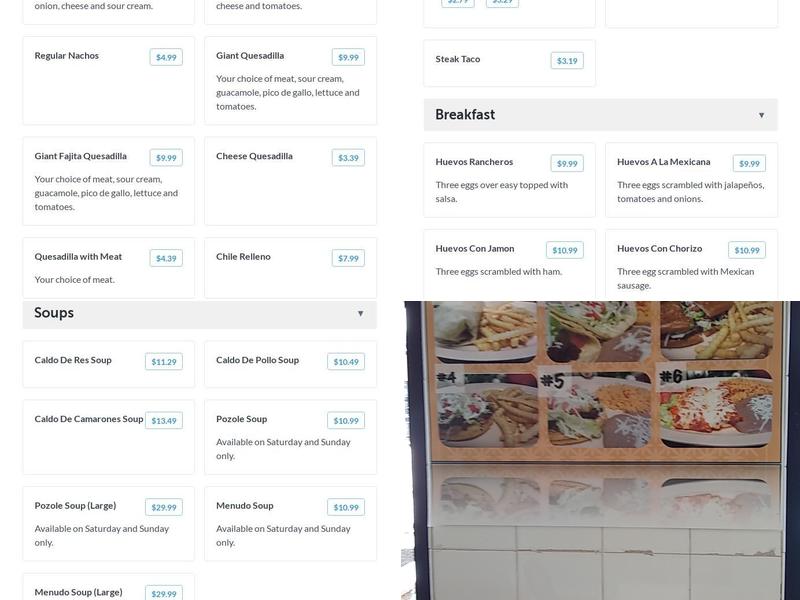Screen dimensions: 800x600
Task: Click the Cheese Quesadilla $3.39 price
Action: (x=348, y=157)
